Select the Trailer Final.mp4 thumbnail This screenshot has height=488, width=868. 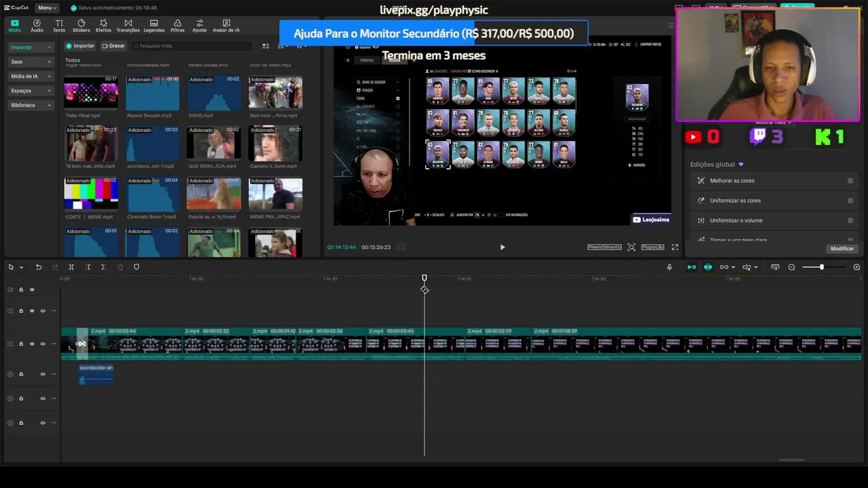click(x=91, y=92)
